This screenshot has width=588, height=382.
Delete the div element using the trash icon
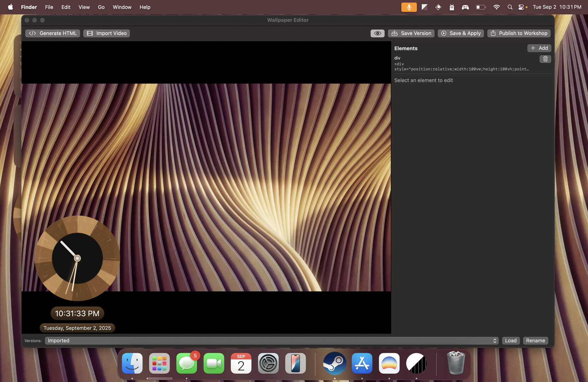coord(545,59)
